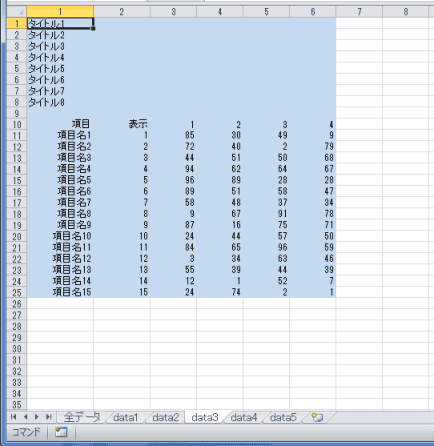Image resolution: width=434 pixels, height=446 pixels.
Task: Click the cell with 項目名10
Action: (60, 237)
